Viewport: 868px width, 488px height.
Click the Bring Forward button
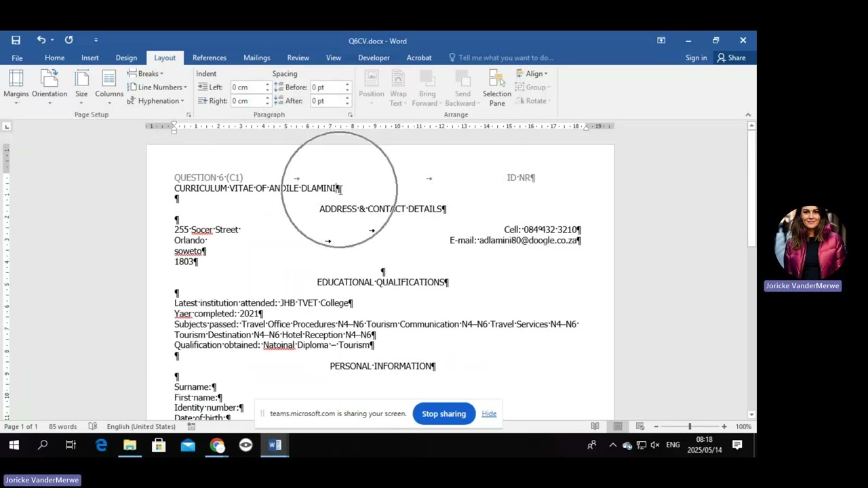tap(427, 88)
